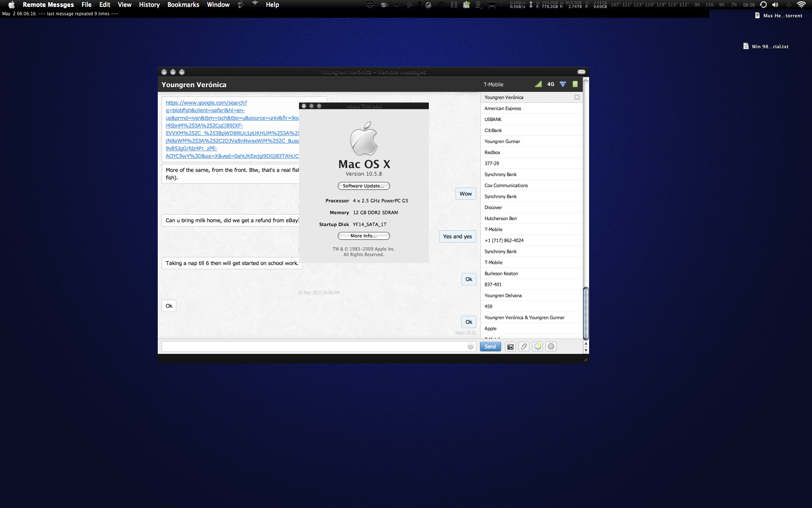This screenshot has height=508, width=812.
Task: Select CitiBank conversation
Action: (x=532, y=130)
